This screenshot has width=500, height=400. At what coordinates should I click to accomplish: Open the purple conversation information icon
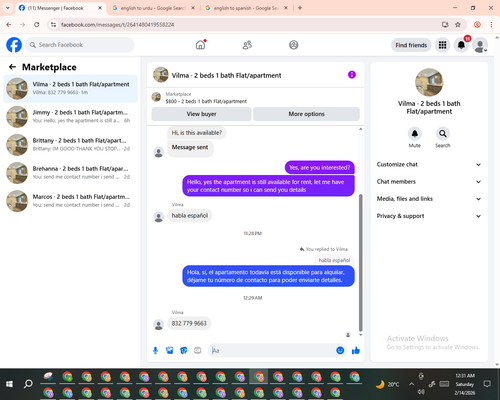352,75
